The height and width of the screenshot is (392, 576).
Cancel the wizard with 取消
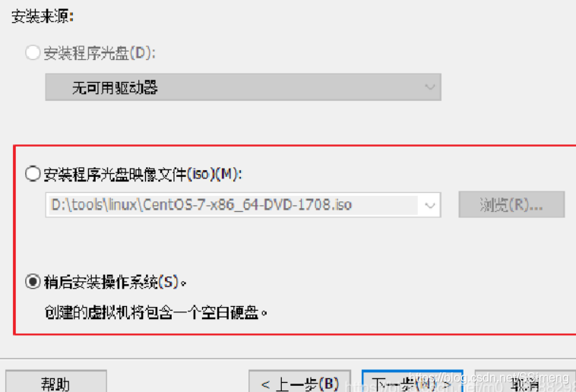click(x=525, y=381)
